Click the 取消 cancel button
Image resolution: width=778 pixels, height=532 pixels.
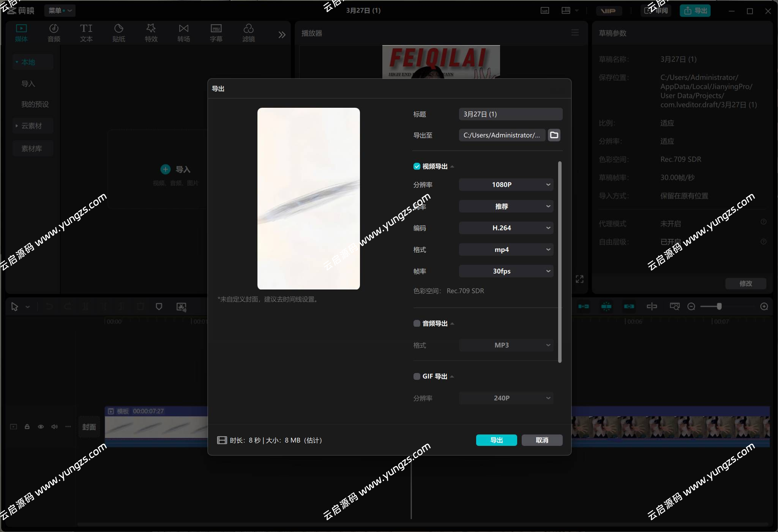541,440
